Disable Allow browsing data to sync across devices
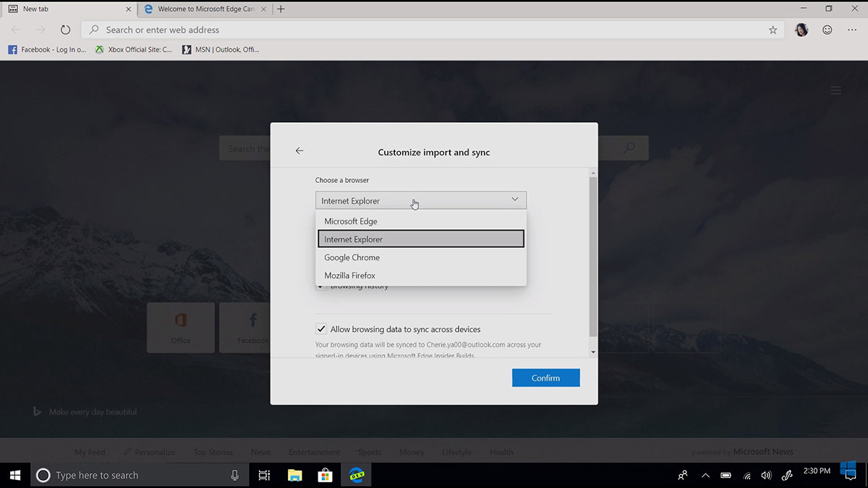The image size is (868, 488). 321,329
